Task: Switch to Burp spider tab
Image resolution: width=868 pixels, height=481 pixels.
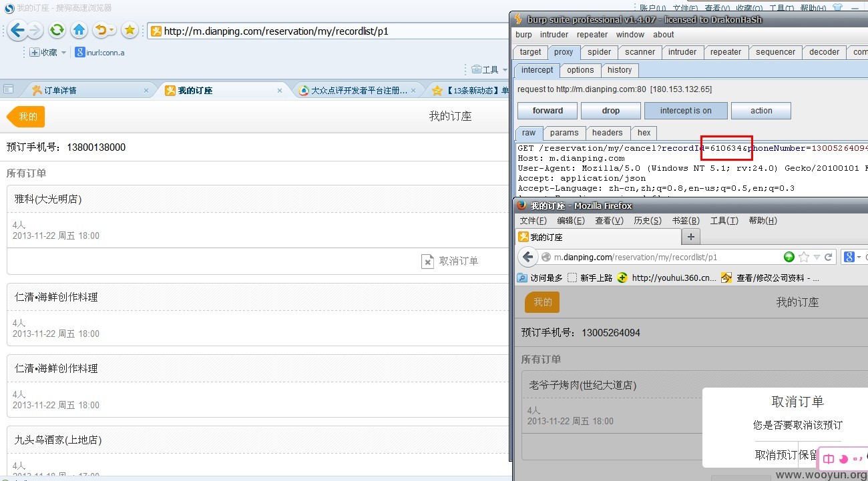Action: click(x=599, y=52)
